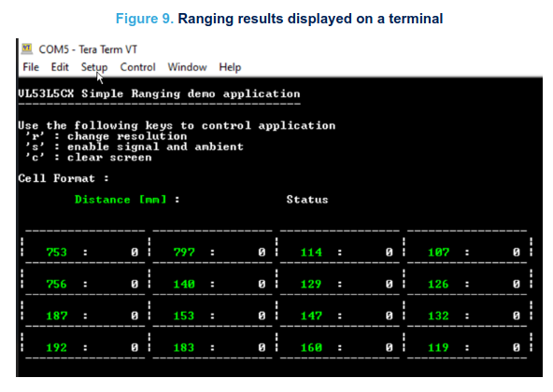The image size is (553, 392).
Task: Click the status 0 in the 753 cell
Action: (x=135, y=252)
